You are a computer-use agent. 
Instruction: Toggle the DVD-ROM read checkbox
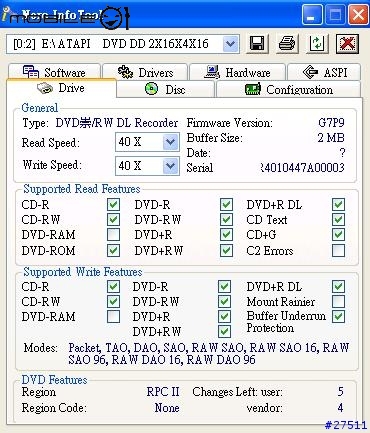click(113, 250)
